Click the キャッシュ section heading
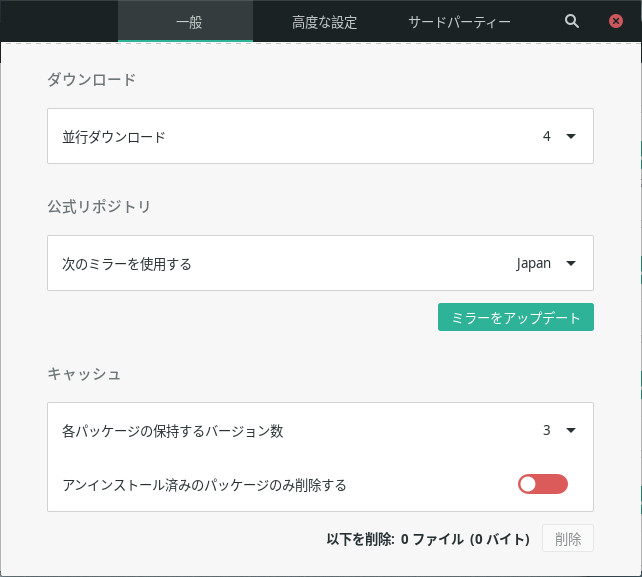 point(84,374)
